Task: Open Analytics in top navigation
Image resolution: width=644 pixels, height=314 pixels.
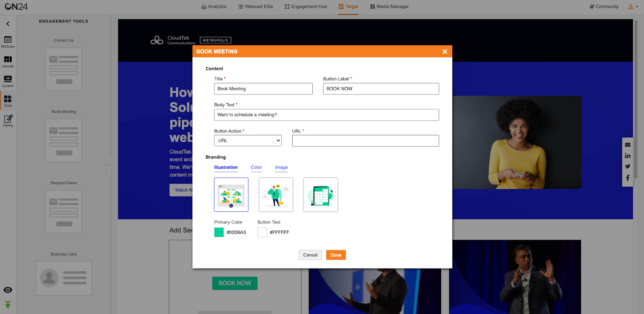Action: point(214,6)
